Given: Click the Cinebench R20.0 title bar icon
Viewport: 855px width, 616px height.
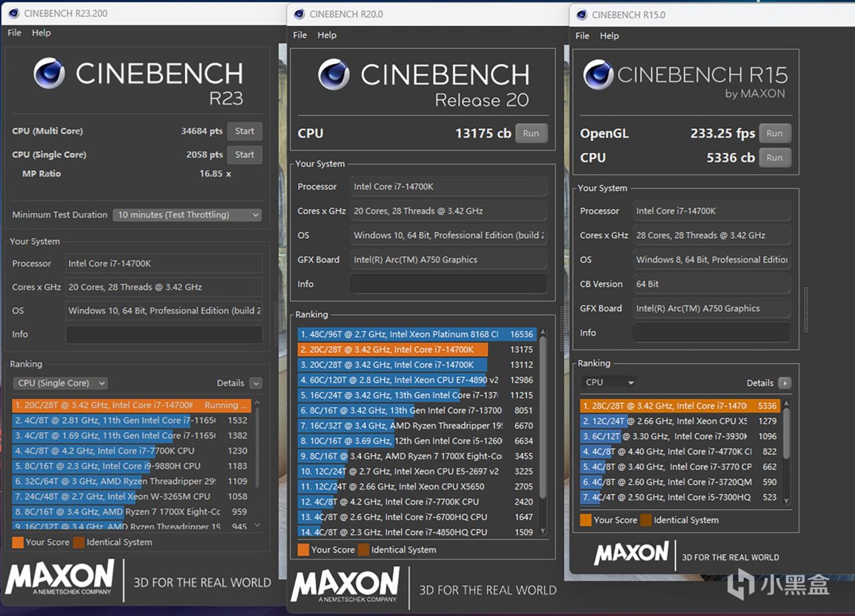Looking at the screenshot, I should coord(299,14).
